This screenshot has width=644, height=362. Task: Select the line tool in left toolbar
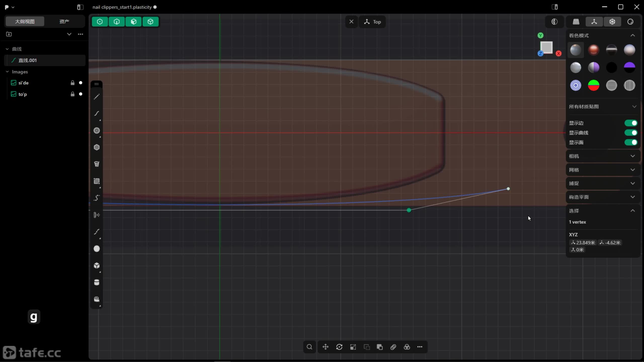[x=97, y=97]
